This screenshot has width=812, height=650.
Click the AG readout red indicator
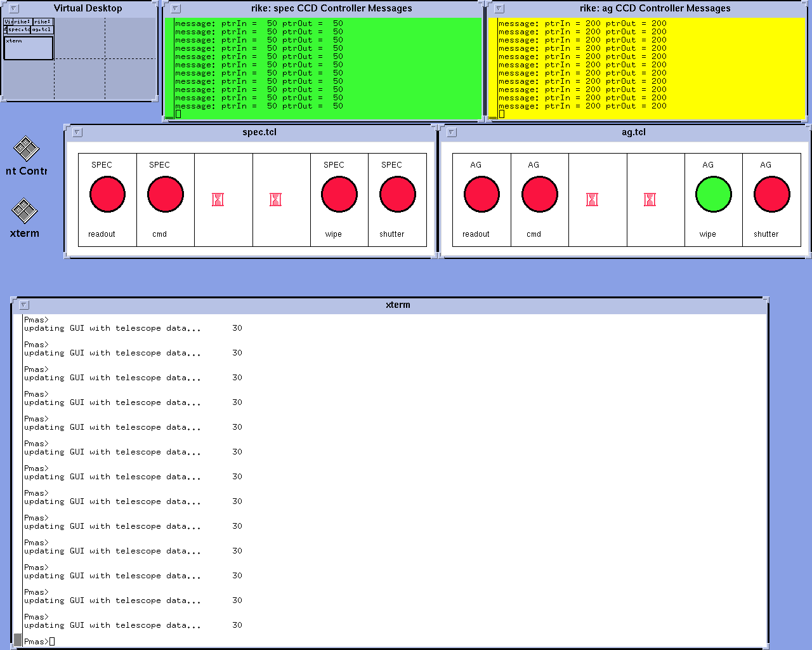[x=481, y=195]
